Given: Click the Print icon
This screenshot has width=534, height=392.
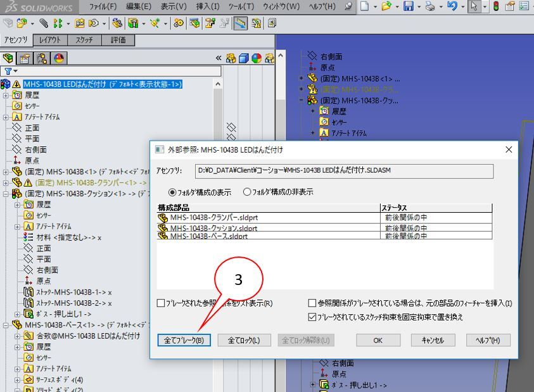Looking at the screenshot, I should (x=430, y=6).
